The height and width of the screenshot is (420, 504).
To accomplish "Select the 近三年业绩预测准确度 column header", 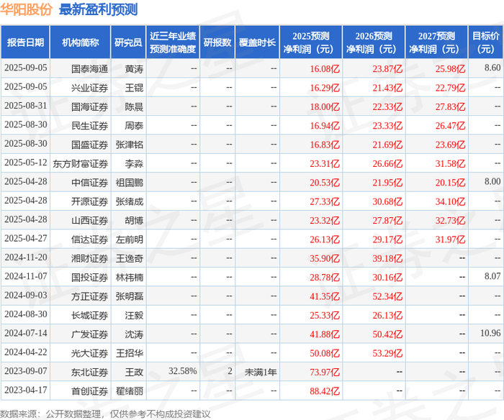I will (x=173, y=42).
